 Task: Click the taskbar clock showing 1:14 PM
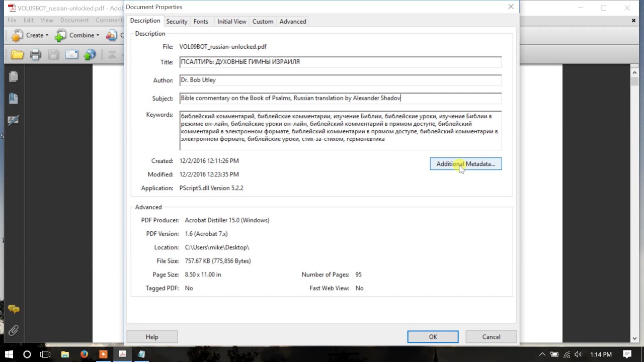(601, 354)
